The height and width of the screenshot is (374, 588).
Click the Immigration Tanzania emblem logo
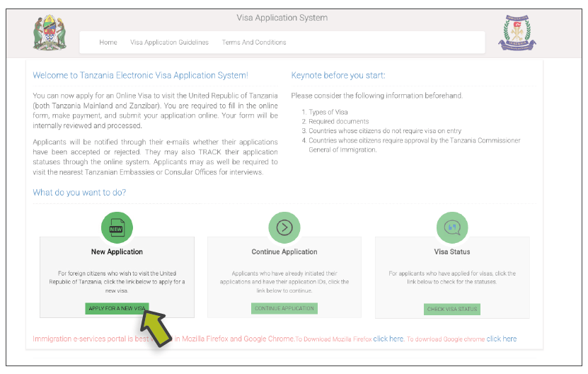[517, 33]
